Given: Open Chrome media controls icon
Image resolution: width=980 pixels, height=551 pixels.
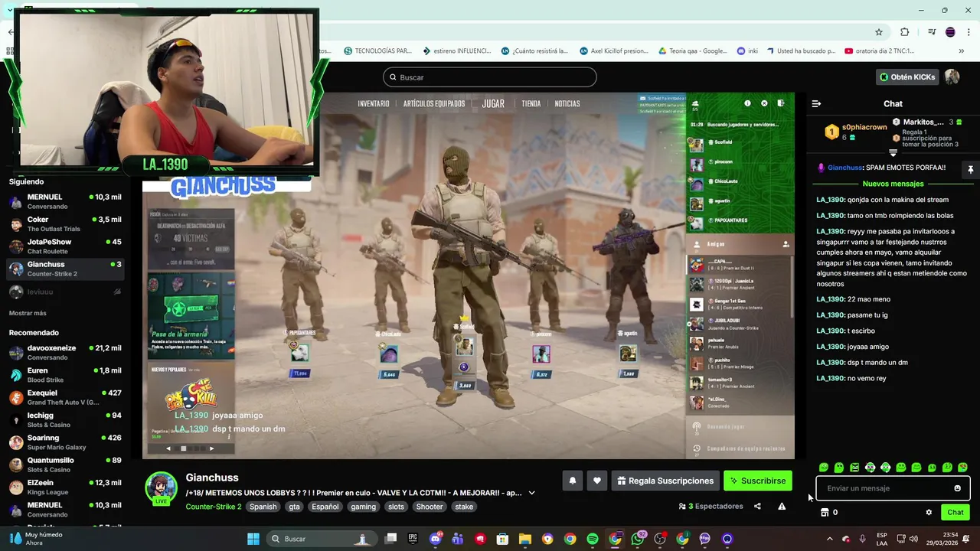Looking at the screenshot, I should (932, 32).
